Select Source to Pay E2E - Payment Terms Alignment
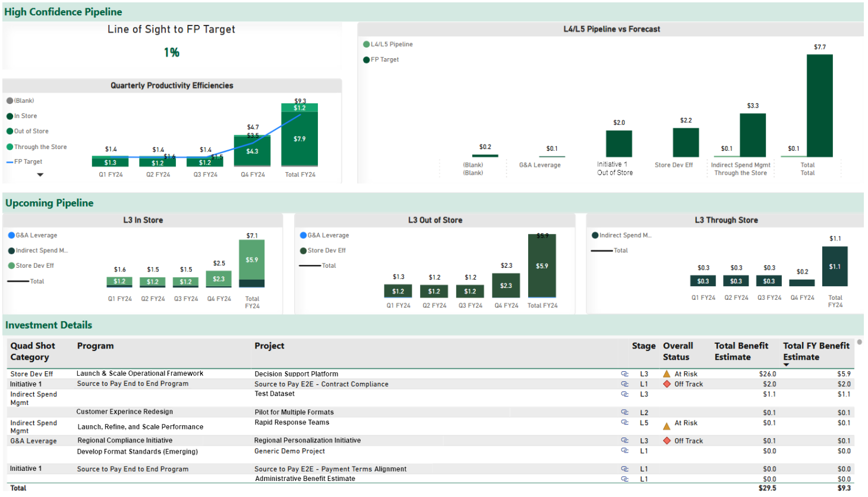Image resolution: width=868 pixels, height=497 pixels. 330,469
